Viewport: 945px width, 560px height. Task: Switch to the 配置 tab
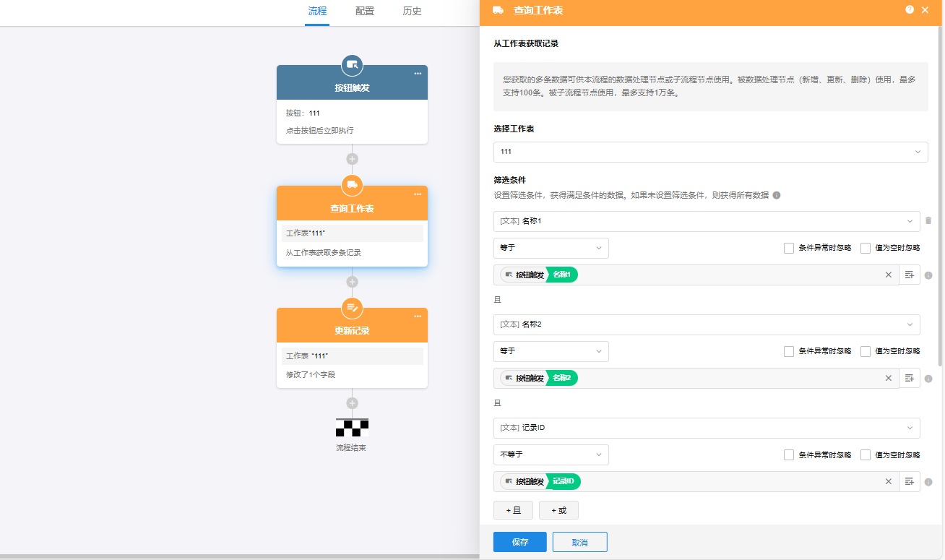coord(365,12)
